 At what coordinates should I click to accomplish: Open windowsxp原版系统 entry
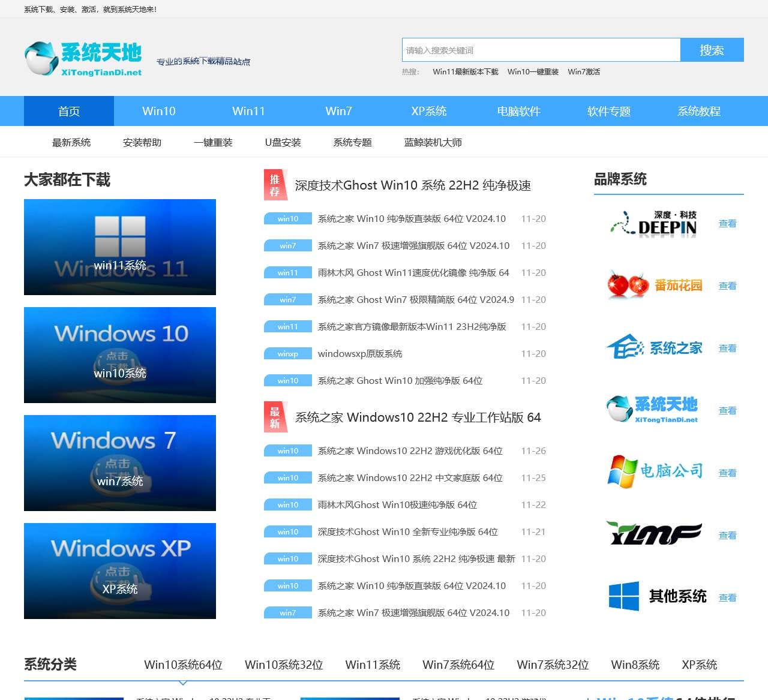(360, 354)
